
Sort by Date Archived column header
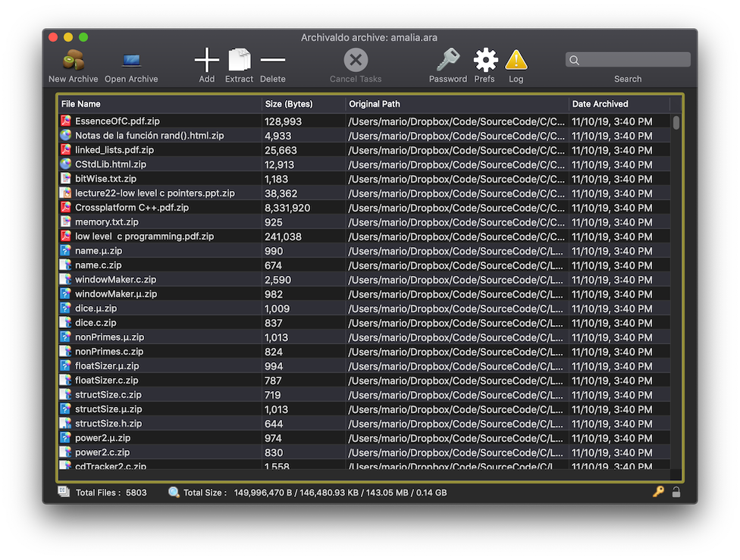(x=619, y=104)
